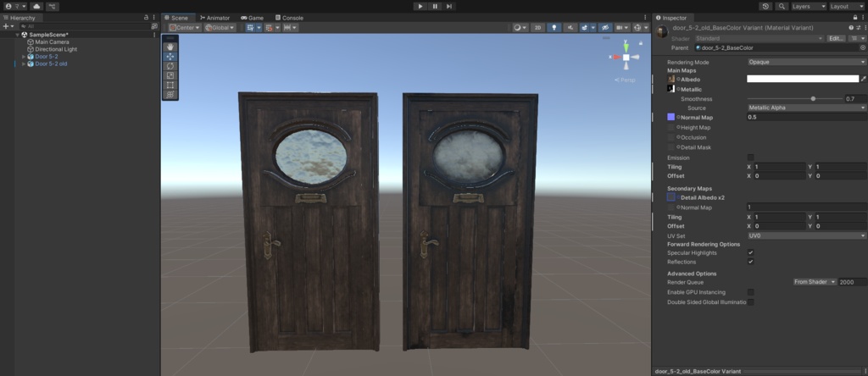Toggle scene effects button

coord(584,28)
